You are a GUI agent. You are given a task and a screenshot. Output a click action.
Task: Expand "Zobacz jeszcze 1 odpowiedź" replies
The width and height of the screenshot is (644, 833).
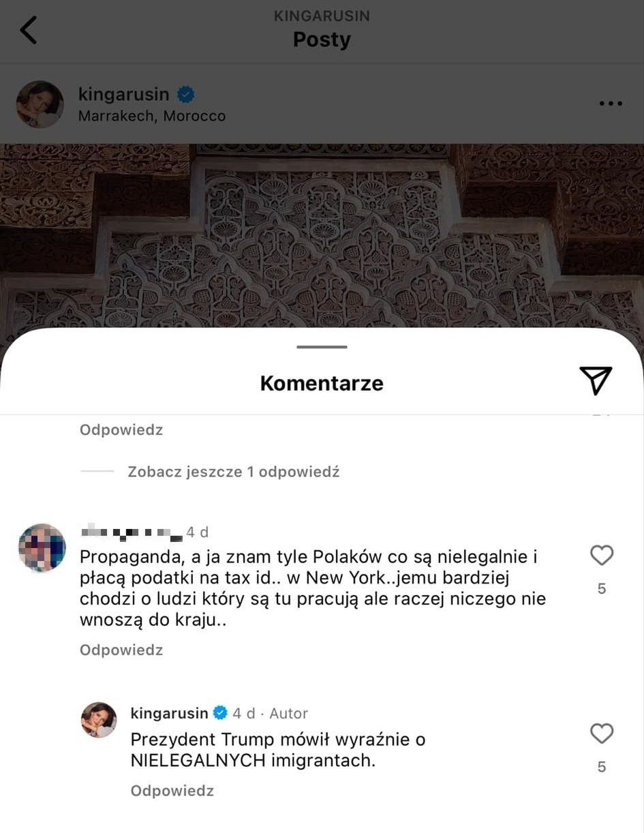click(x=233, y=472)
